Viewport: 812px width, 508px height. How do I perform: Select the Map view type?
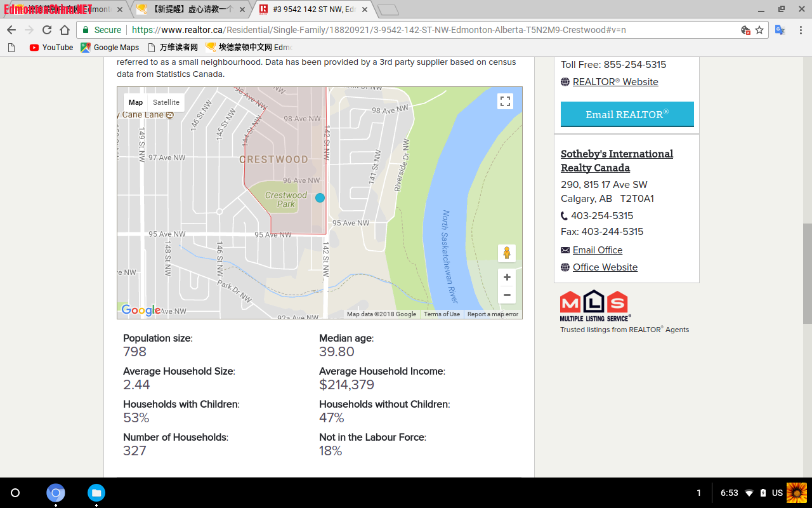pos(136,102)
